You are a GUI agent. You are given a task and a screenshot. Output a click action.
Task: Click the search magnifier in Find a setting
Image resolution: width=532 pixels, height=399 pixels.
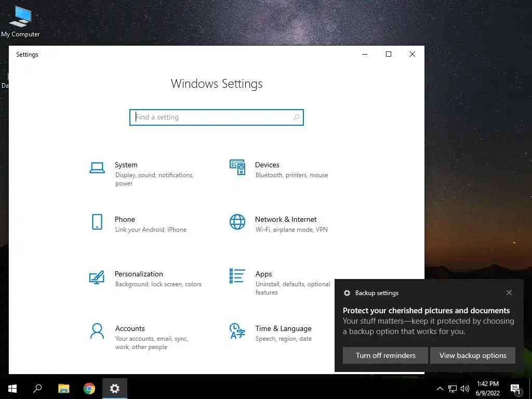[x=296, y=117]
